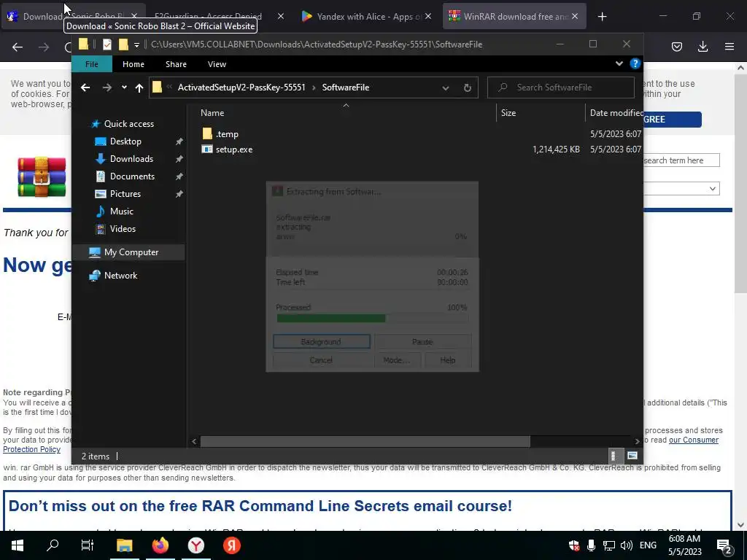
Task: Refresh the SoftwareFile folder
Action: [x=468, y=88]
